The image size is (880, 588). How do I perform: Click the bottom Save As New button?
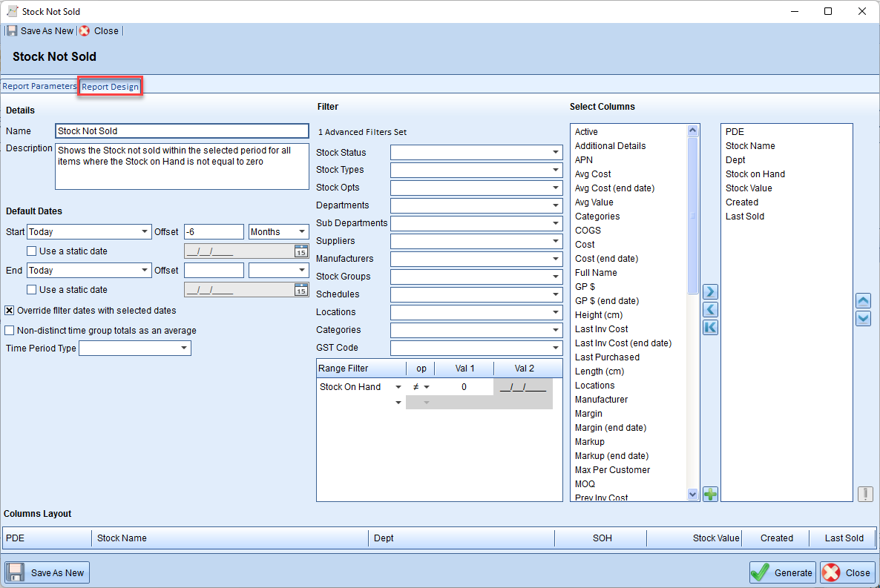tap(47, 572)
